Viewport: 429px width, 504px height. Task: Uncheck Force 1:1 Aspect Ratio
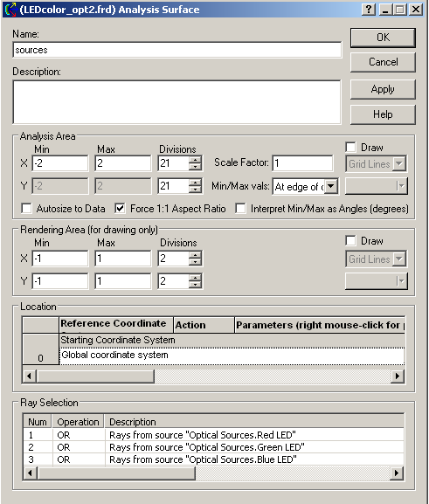120,208
